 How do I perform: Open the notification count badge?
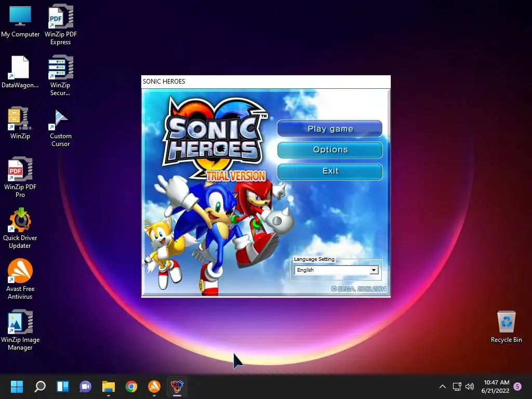[517, 387]
